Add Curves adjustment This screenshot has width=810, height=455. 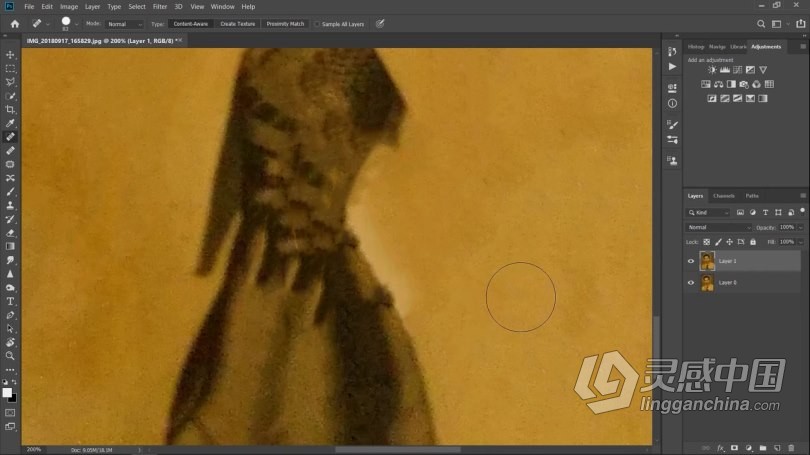[x=738, y=70]
